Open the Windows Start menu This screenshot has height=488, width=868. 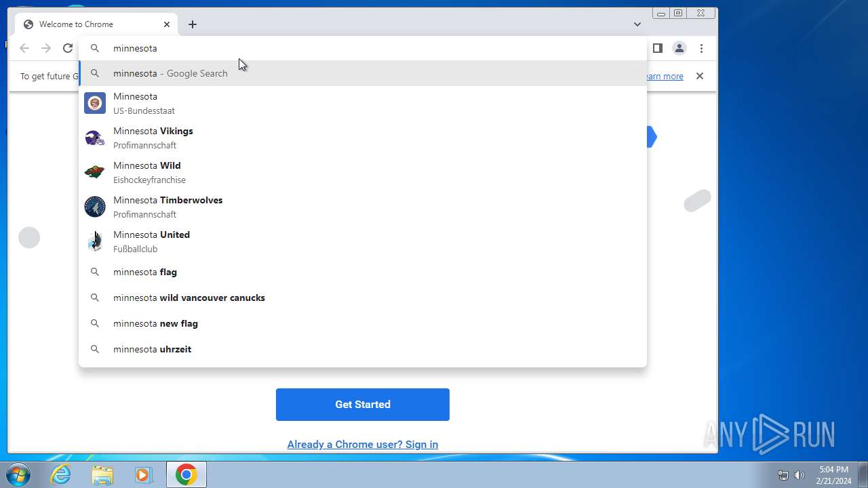(18, 474)
